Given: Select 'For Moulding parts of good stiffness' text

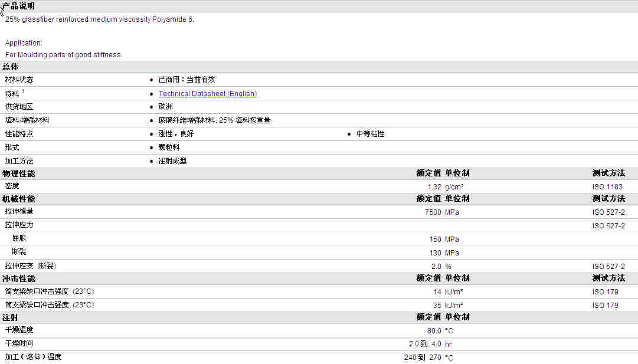Looking at the screenshot, I should tap(64, 54).
